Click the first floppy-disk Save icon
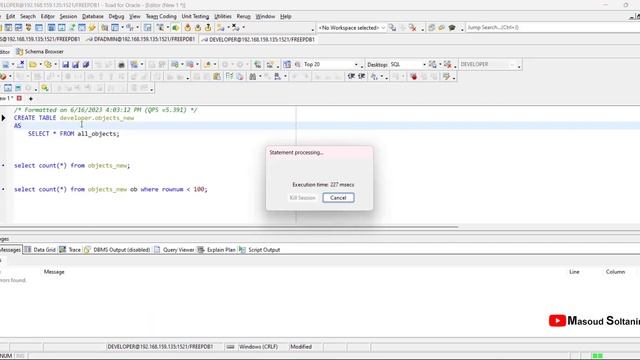Viewport: 640px width, 360px height. 65,64
